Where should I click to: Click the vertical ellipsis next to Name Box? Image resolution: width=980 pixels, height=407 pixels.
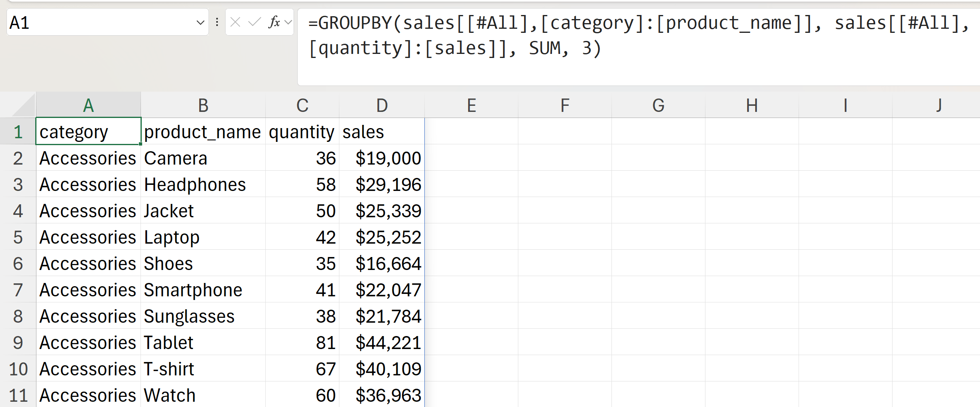click(217, 22)
